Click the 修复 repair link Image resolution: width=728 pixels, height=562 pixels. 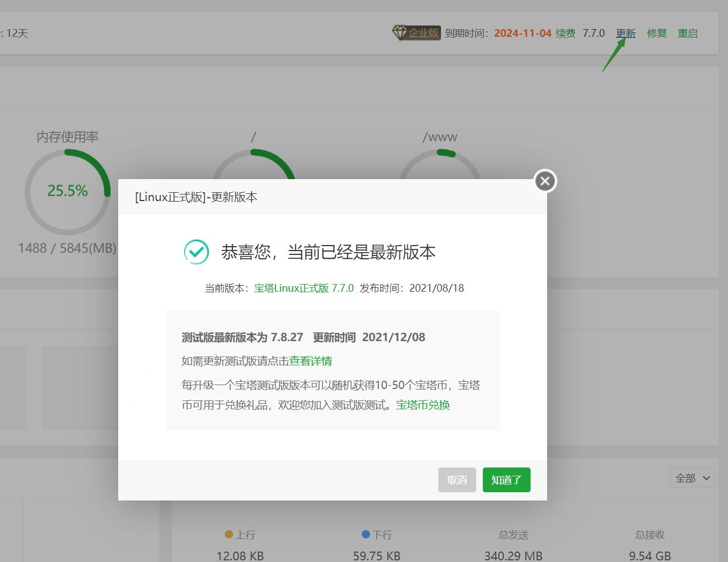point(657,33)
